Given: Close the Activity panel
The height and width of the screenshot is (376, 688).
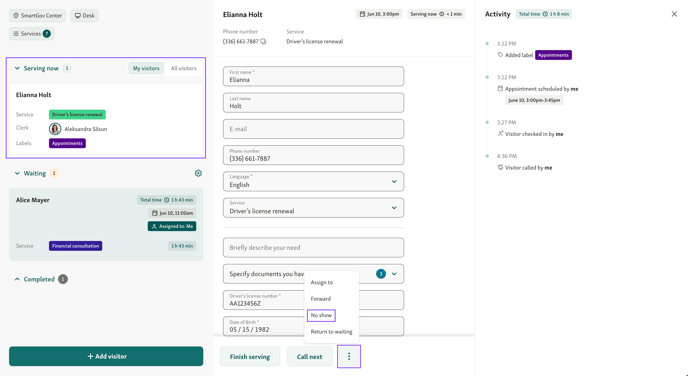Looking at the screenshot, I should [674, 14].
